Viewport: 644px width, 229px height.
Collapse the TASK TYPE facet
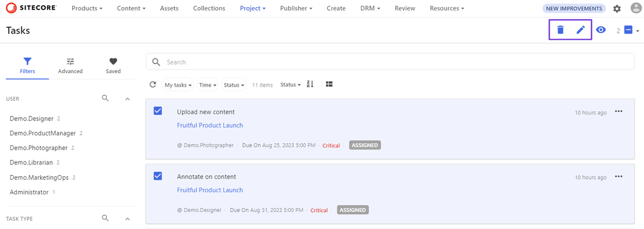[127, 218]
